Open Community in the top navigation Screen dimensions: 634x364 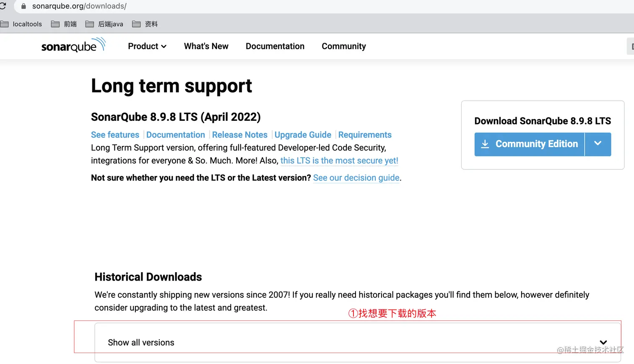344,46
